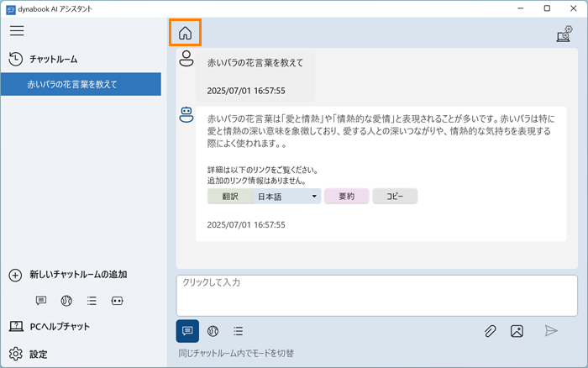Click the 要約 button

[346, 197]
